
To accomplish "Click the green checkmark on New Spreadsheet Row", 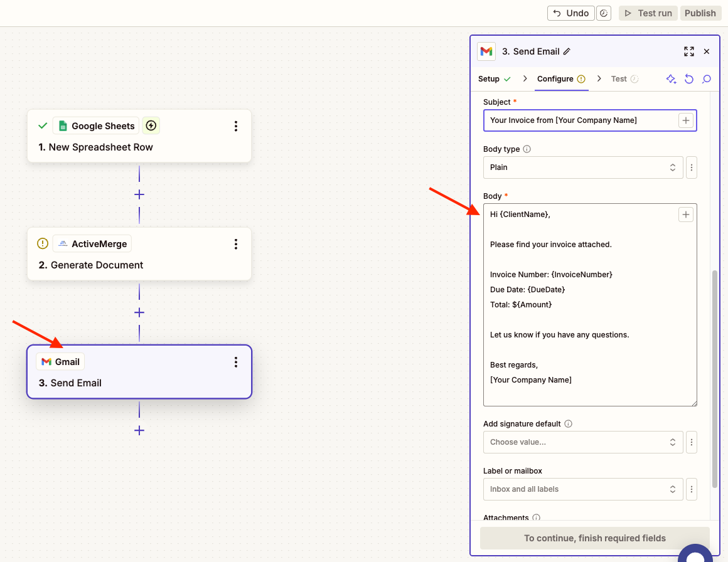I will point(43,125).
